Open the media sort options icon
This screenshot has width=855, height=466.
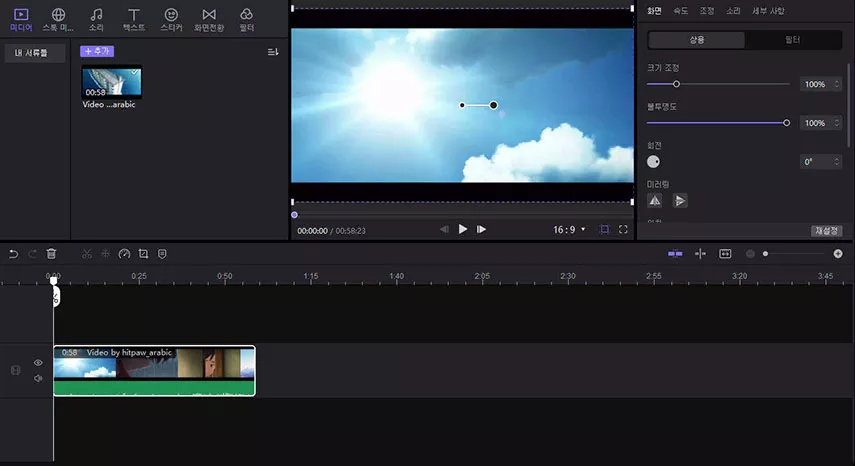point(273,52)
